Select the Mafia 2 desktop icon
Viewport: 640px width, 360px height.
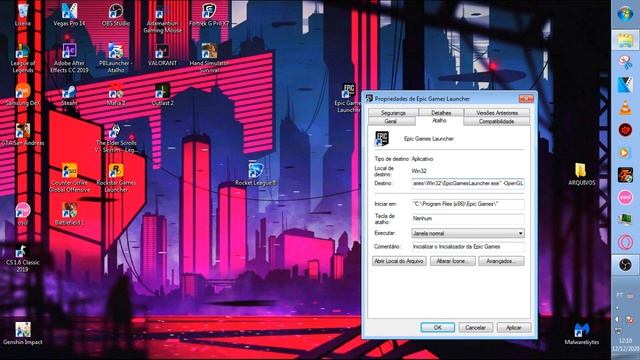point(116,94)
